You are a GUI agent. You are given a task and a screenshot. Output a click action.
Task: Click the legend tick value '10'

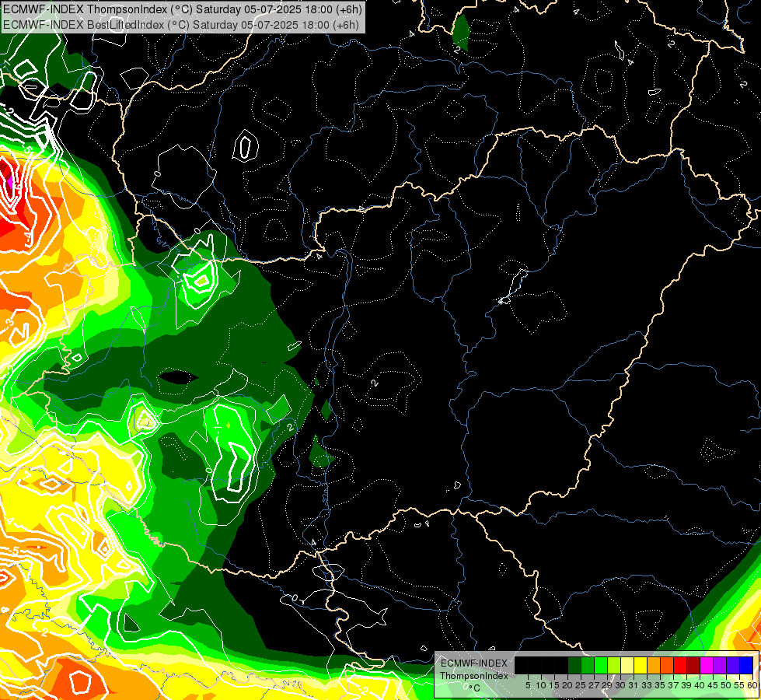pyautogui.click(x=541, y=685)
